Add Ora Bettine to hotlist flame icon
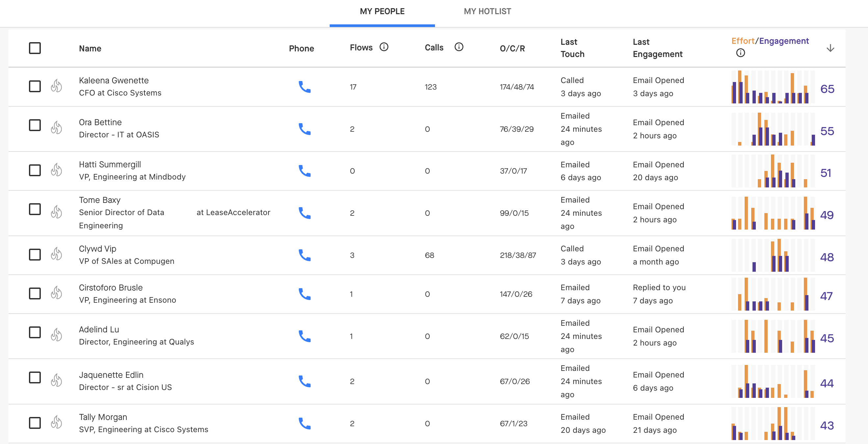This screenshot has width=868, height=444. point(56,127)
